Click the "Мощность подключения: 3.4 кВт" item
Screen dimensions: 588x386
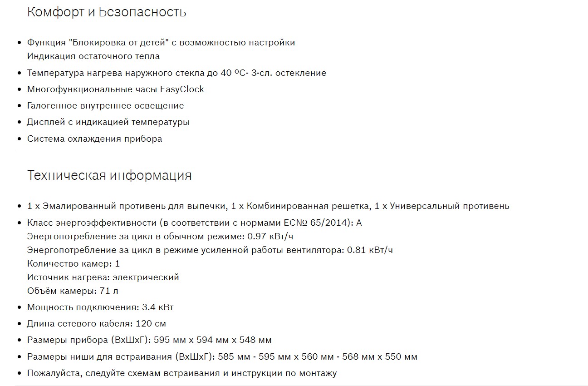100,307
